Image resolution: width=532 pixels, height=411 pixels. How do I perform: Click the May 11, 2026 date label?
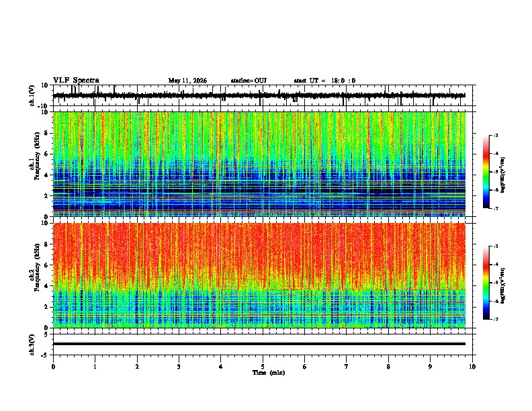pyautogui.click(x=187, y=81)
